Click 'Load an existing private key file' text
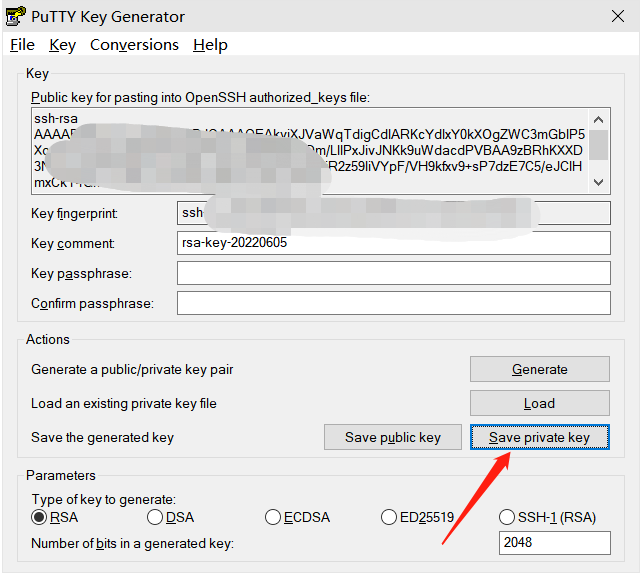 124,403
